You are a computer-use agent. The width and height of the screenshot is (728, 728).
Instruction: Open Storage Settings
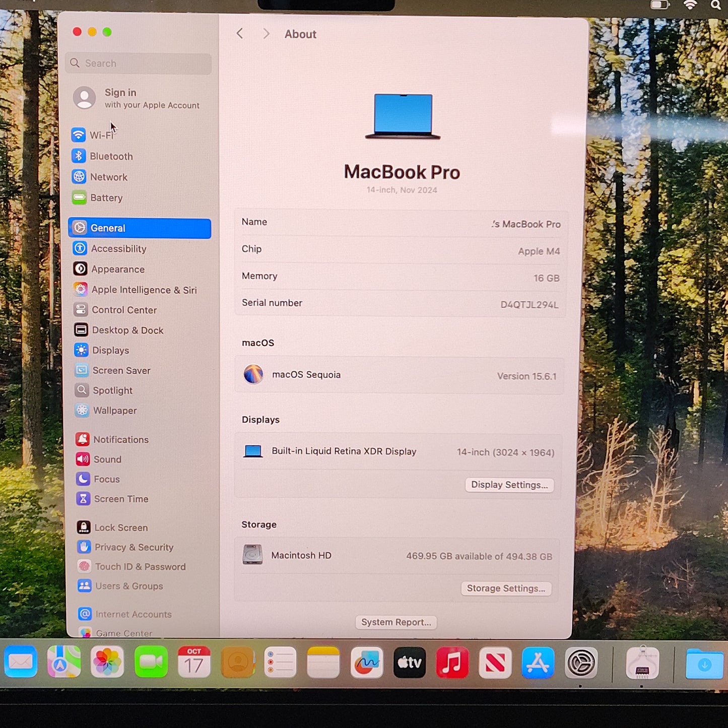(x=506, y=588)
